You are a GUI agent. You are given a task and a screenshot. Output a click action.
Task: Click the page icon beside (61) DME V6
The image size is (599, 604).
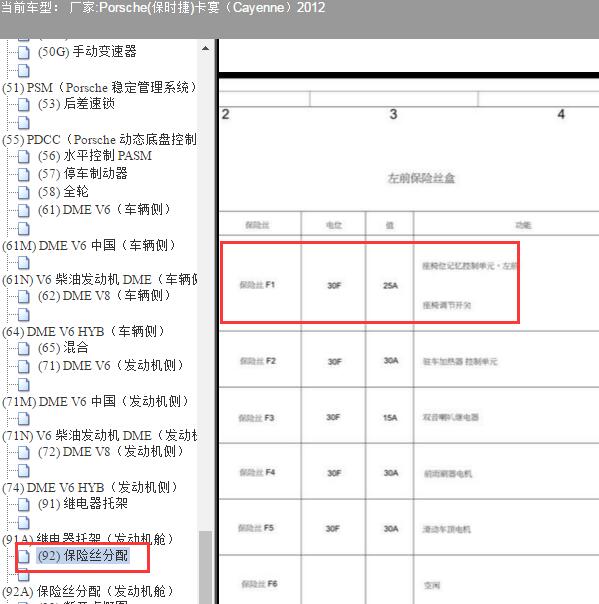click(23, 210)
